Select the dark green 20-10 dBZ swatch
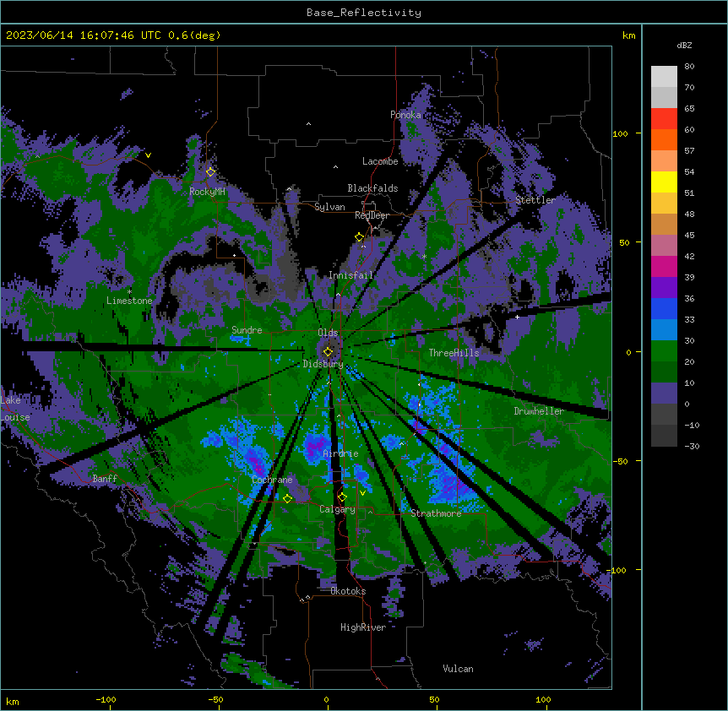 [664, 372]
